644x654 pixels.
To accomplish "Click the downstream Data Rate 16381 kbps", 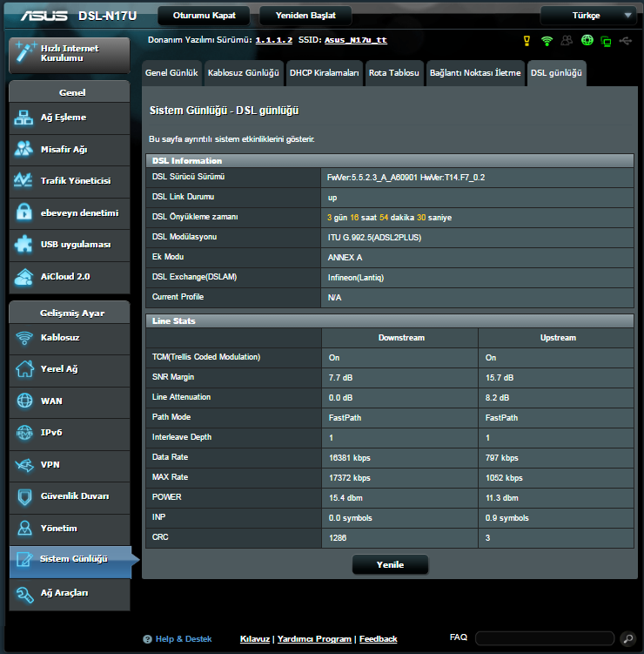I will (x=349, y=458).
